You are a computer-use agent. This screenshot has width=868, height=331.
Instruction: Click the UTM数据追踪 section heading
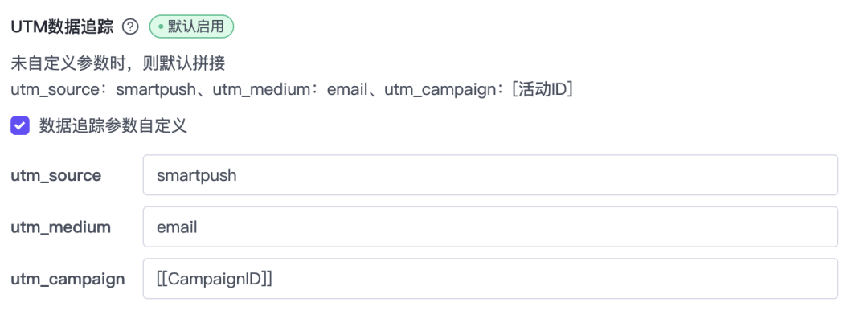point(61,27)
